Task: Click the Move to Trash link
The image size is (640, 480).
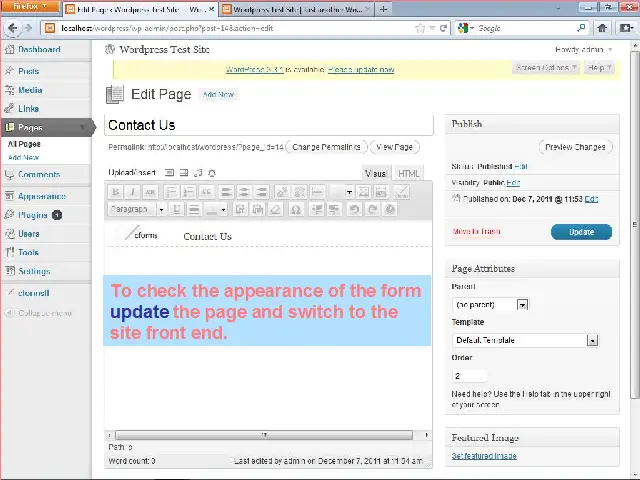Action: (x=476, y=232)
